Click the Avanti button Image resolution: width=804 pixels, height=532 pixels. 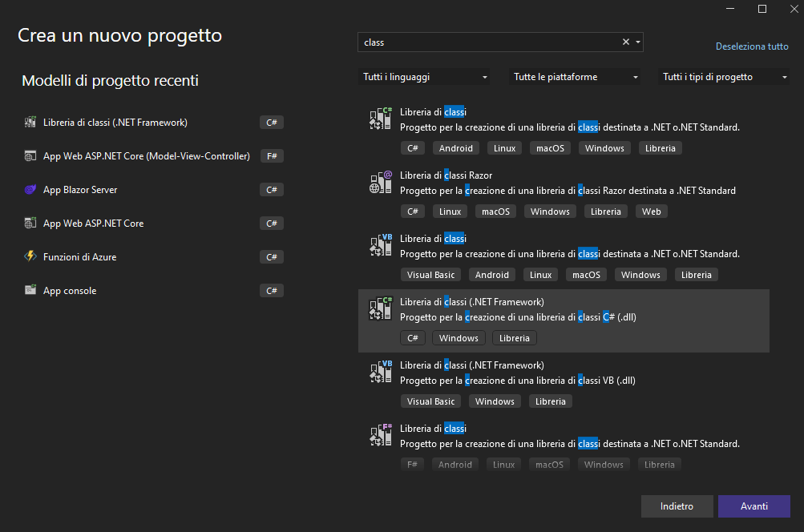point(753,506)
